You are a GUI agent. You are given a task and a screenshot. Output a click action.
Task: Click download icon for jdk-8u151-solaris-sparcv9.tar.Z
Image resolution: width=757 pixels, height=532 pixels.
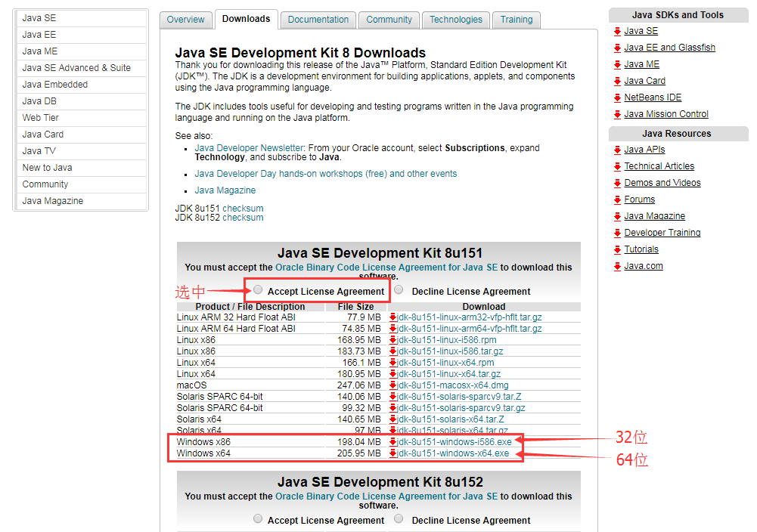pos(393,397)
